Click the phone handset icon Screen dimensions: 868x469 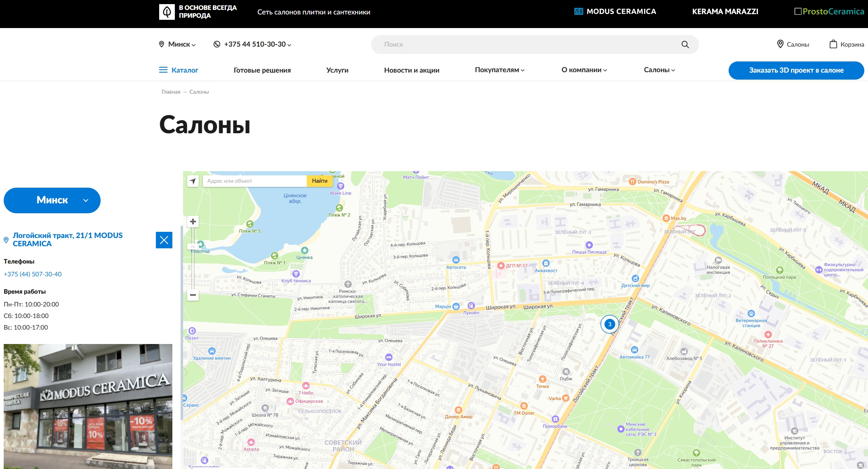pyautogui.click(x=217, y=44)
